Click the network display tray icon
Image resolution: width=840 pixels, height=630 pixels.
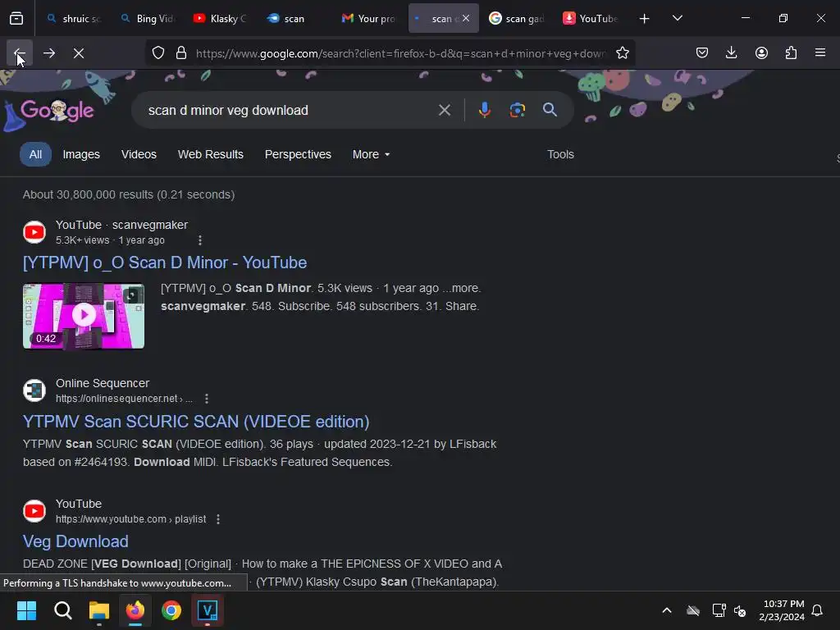click(719, 610)
